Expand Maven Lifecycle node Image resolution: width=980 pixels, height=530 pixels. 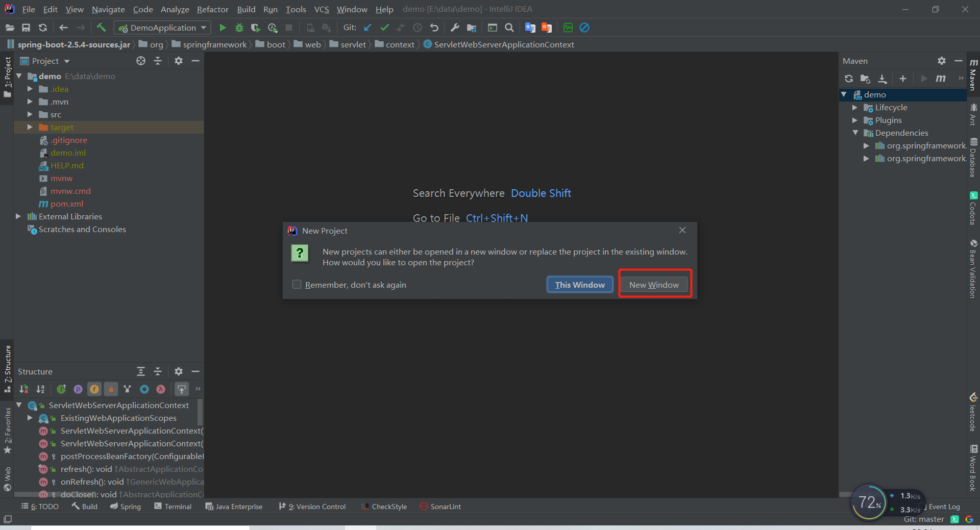tap(855, 107)
